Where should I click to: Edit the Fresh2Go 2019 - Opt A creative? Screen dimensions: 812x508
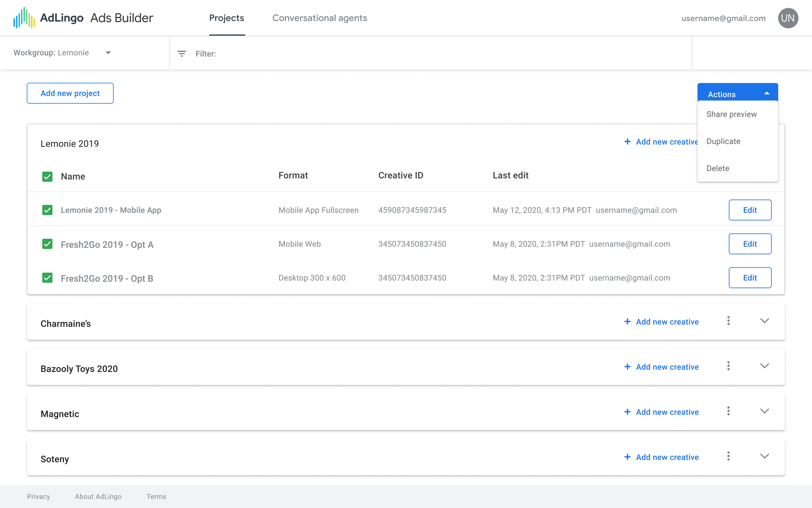pyautogui.click(x=750, y=244)
